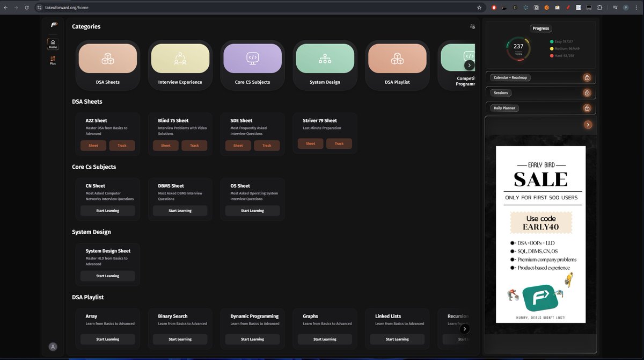The height and width of the screenshot is (360, 644).
Task: Open the browser media control icon
Action: [x=616, y=8]
